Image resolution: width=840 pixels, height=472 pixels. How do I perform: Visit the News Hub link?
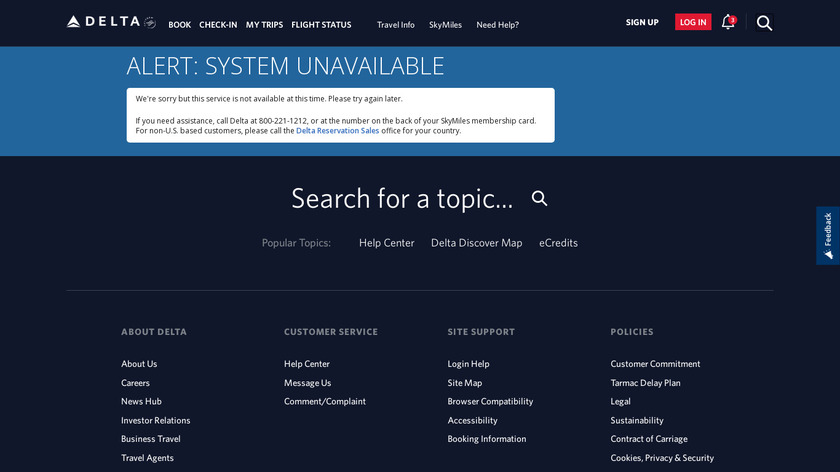141,401
